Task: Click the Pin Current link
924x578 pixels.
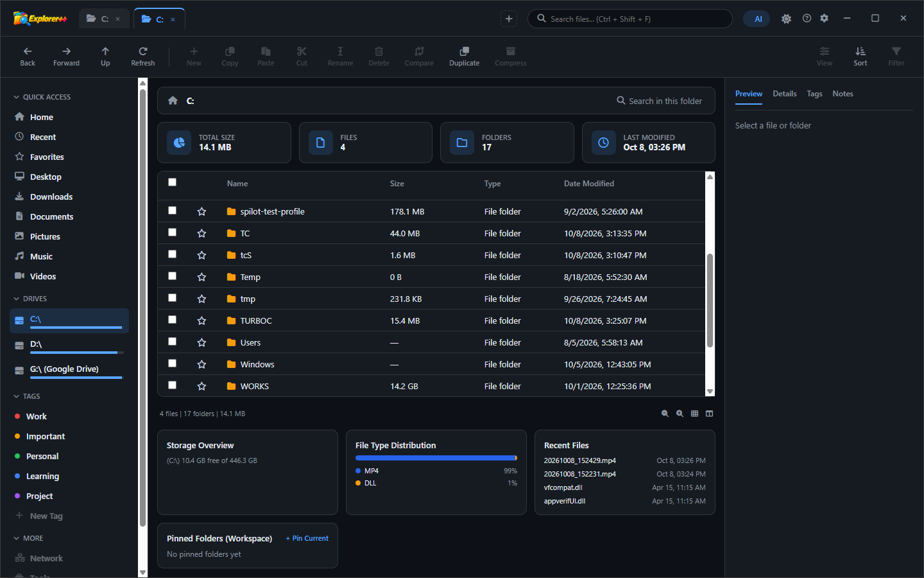Action: pos(307,538)
